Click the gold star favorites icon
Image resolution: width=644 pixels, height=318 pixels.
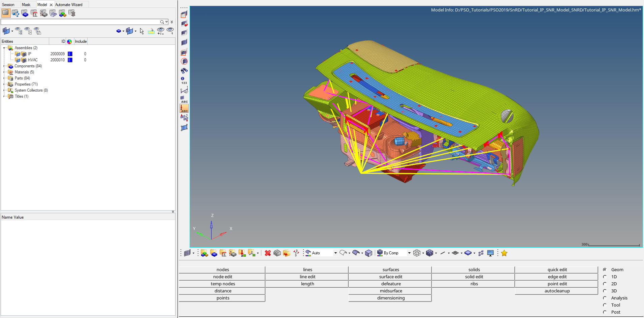tap(504, 253)
